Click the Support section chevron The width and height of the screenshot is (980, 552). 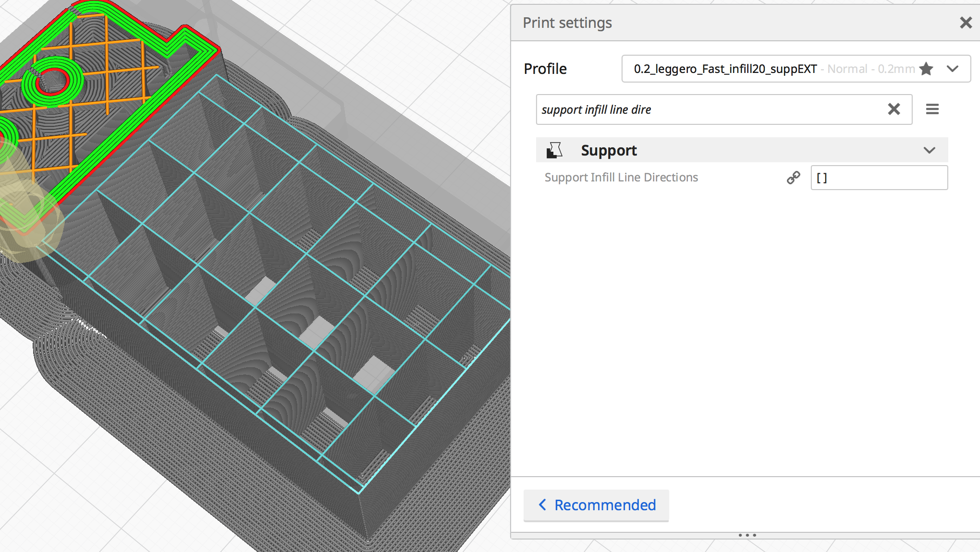click(930, 150)
